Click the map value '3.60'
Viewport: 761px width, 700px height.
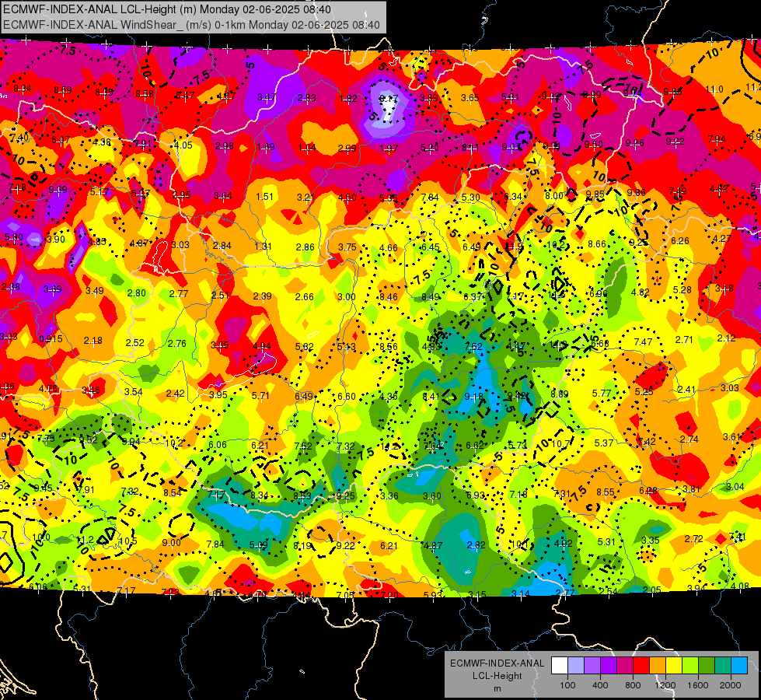click(x=432, y=496)
